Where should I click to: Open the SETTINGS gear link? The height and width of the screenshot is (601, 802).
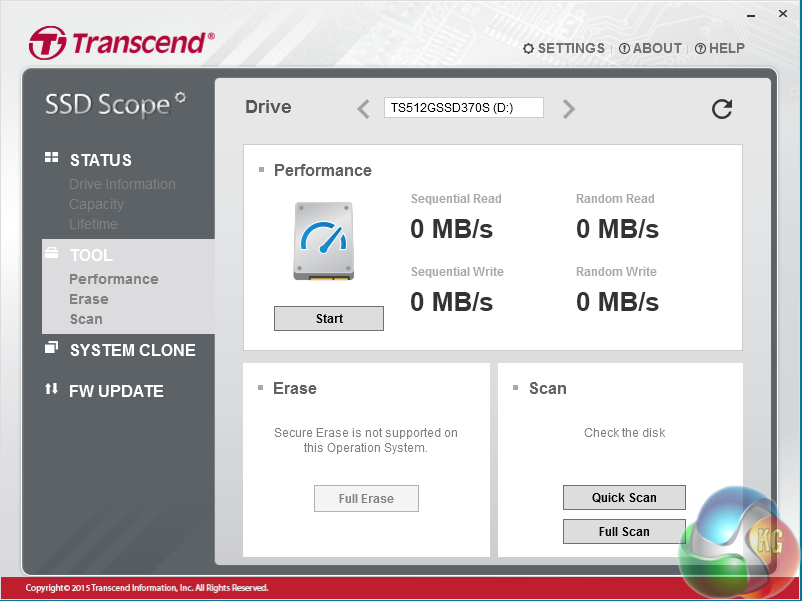[564, 49]
